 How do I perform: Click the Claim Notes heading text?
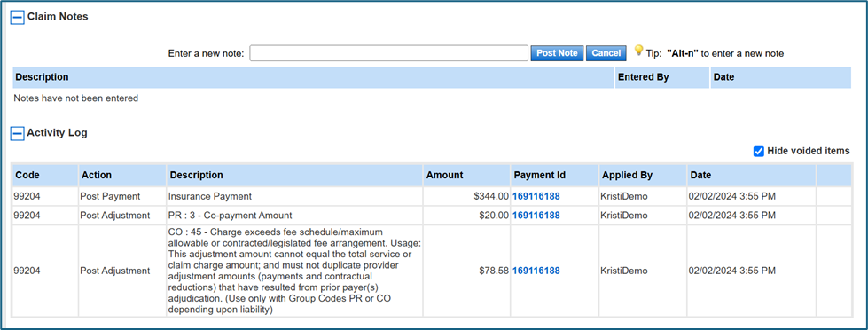(58, 17)
